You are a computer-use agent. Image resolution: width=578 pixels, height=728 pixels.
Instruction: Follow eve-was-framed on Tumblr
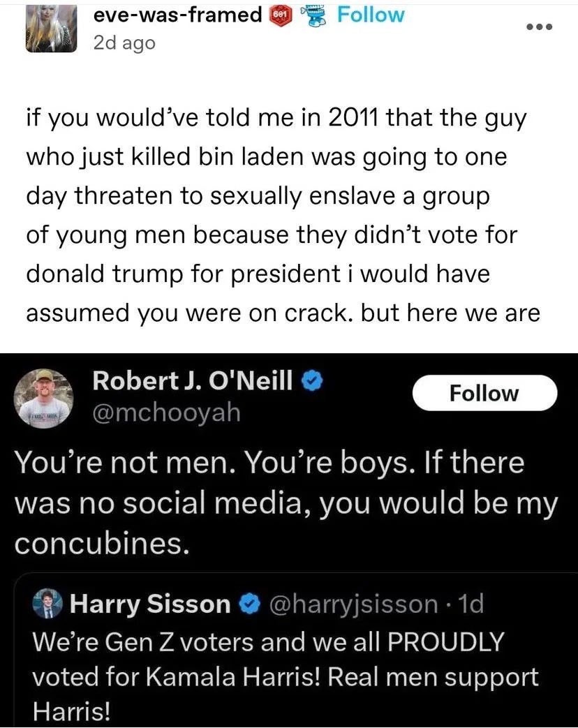[371, 13]
